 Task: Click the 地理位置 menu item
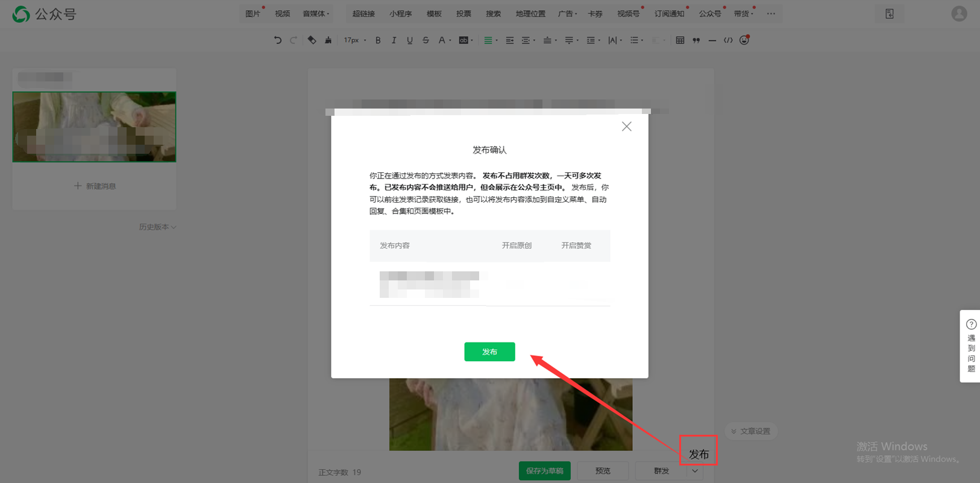tap(530, 14)
